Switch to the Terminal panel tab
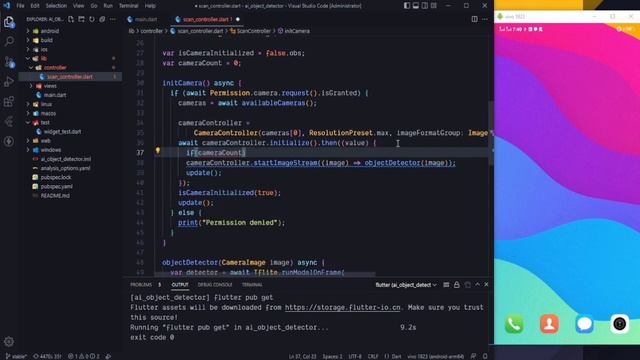Image resolution: width=640 pixels, height=360 pixels. tap(252, 284)
